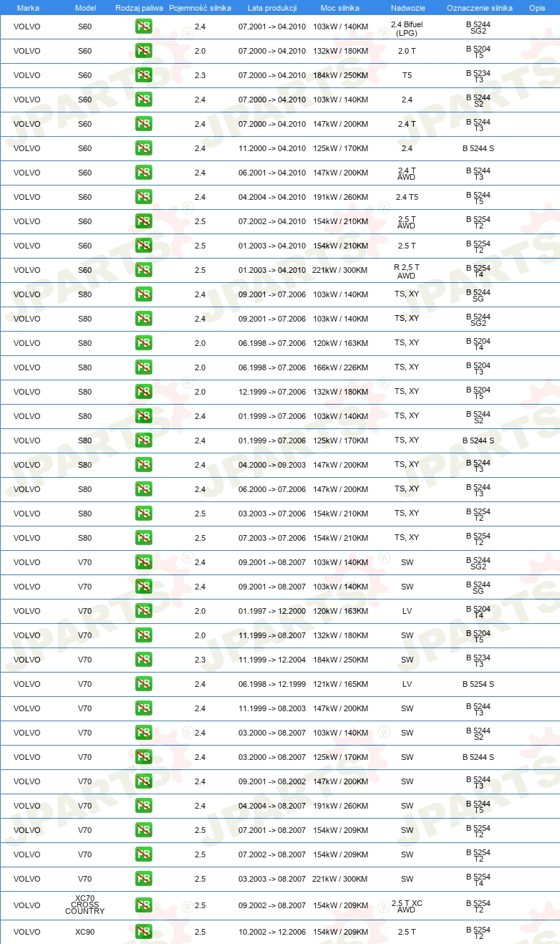Select the '2.4 Bifuel (LPG)' body cell
Viewport: 560px width, 944px height.
coord(407,29)
